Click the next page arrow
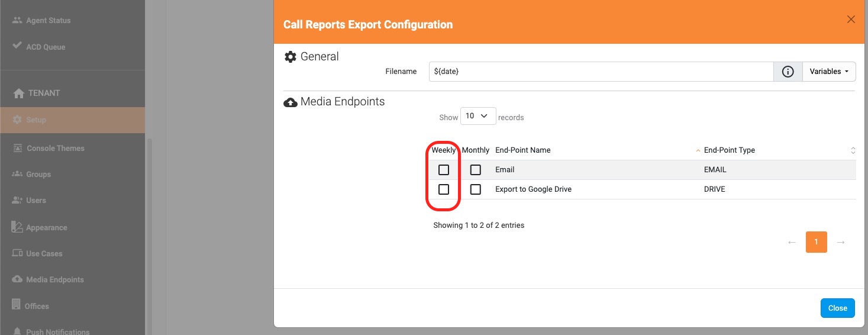Viewport: 868px width, 335px height. [841, 243]
